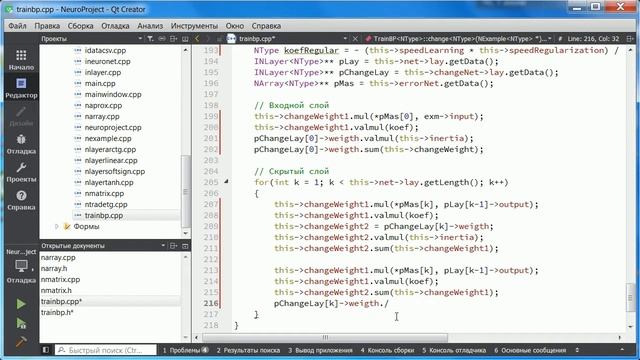The height and width of the screenshot is (360, 640).
Task: Build the project with hammer icon
Action: coord(21,341)
